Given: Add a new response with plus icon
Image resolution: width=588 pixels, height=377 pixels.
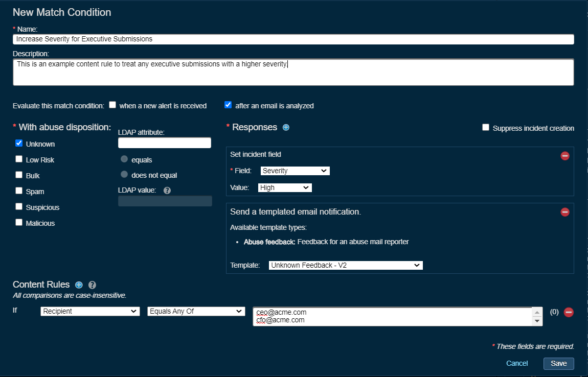Looking at the screenshot, I should (x=286, y=128).
